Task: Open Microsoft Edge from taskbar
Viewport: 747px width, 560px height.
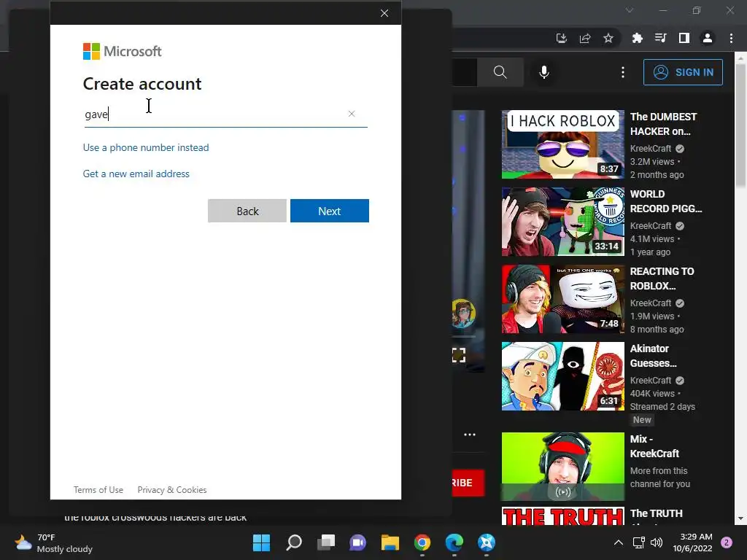Action: [x=454, y=542]
